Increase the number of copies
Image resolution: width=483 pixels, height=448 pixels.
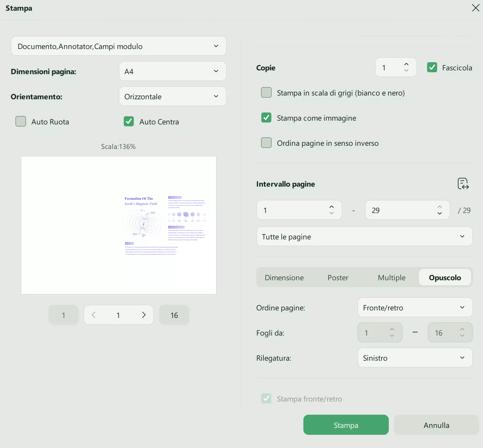pos(406,64)
